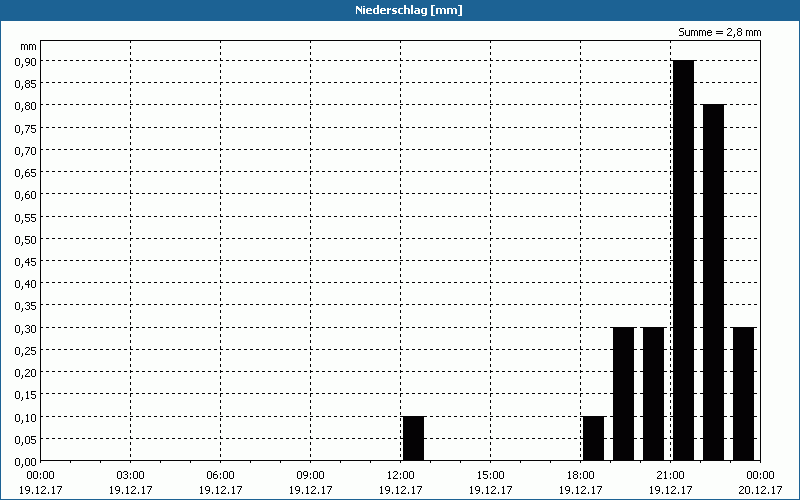Click the 0,80 precipitation bar
This screenshot has width=800, height=500.
click(x=714, y=283)
